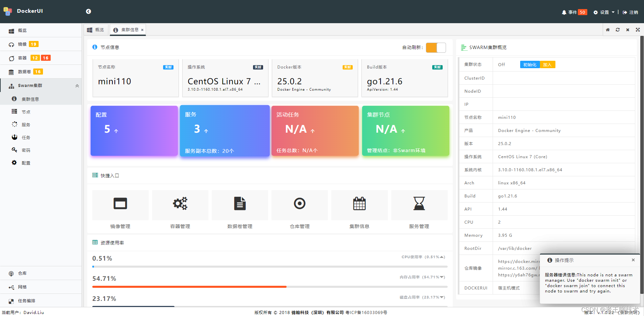This screenshot has height=316, width=644.
Task: Open Volume management document icon
Action: point(240,204)
